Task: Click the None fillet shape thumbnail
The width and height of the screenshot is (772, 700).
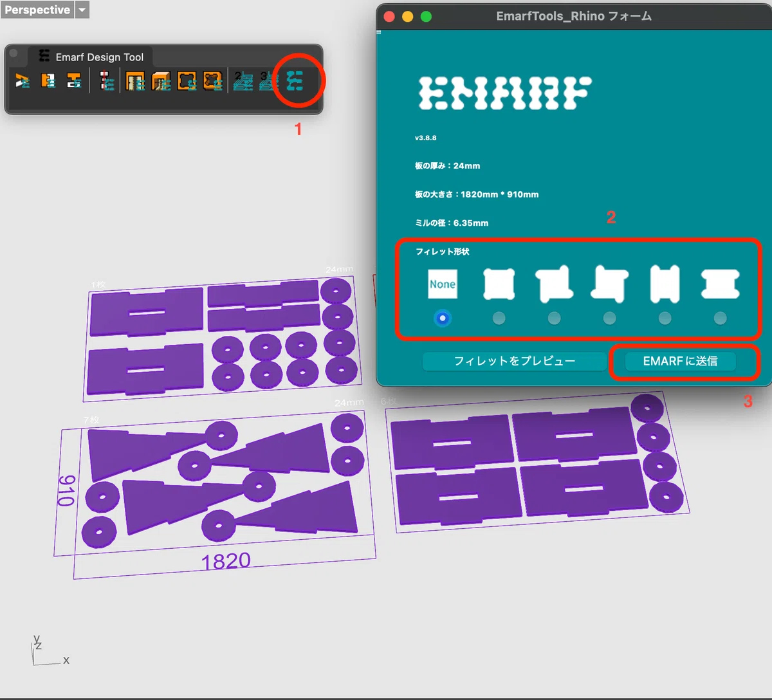Action: [443, 284]
